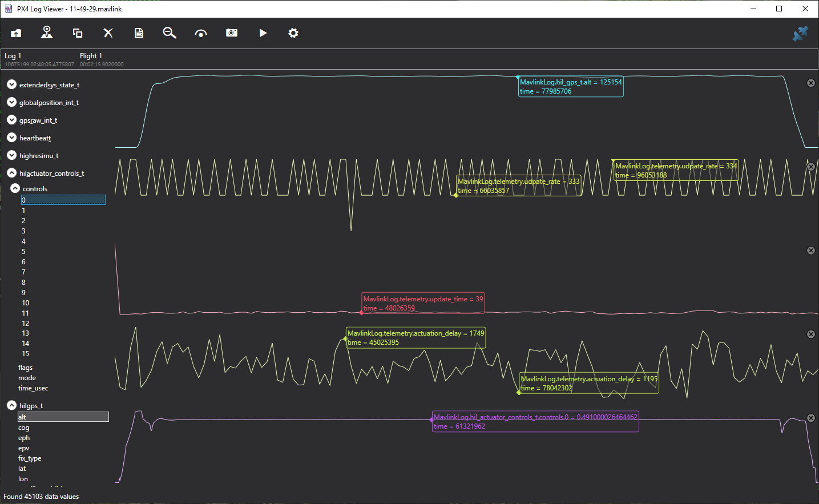Click the overlapping squares toolbar icon
This screenshot has width=819, height=504.
[x=78, y=33]
